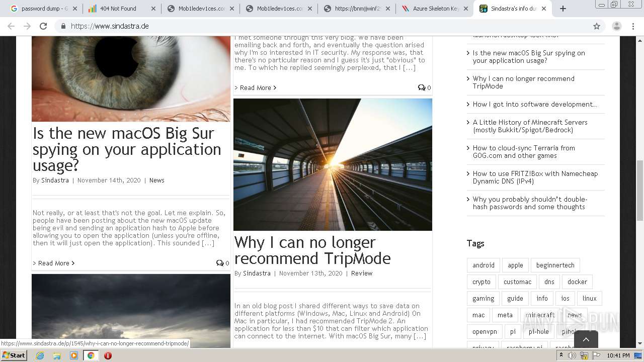Open the Windows Start menu
The width and height of the screenshot is (644, 362).
[x=14, y=355]
